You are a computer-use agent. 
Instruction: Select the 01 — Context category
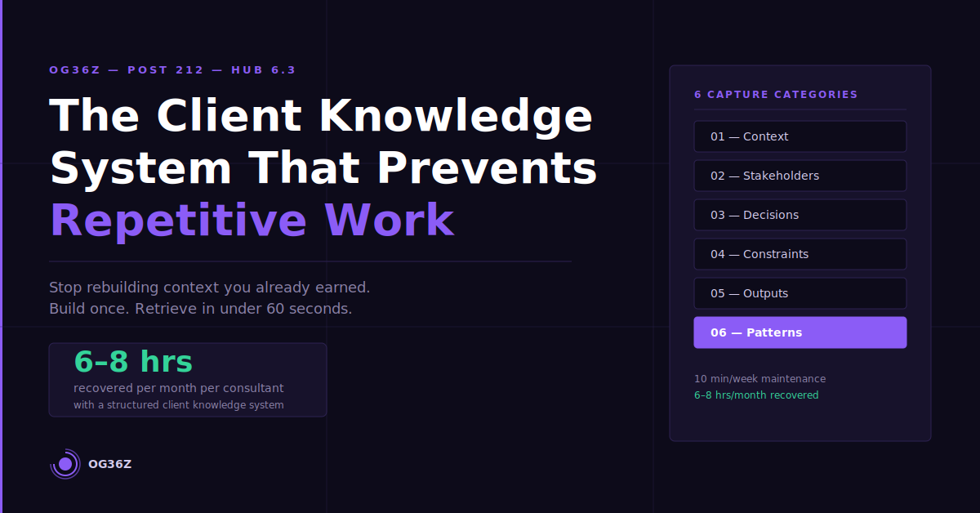pyautogui.click(x=800, y=136)
